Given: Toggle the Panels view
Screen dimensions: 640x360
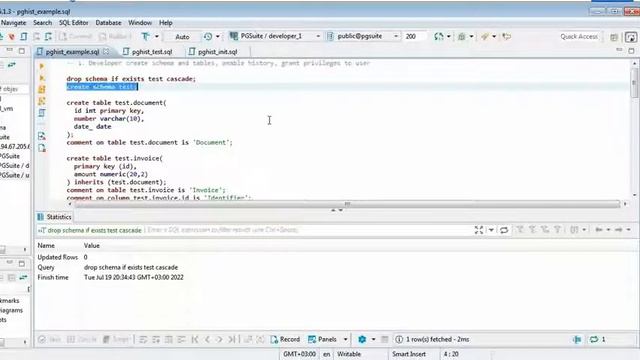Looking at the screenshot, I should (x=322, y=339).
